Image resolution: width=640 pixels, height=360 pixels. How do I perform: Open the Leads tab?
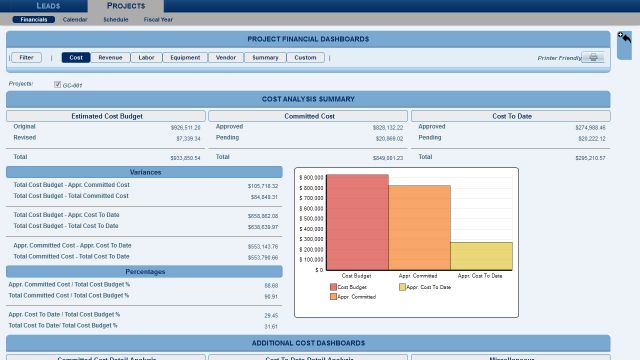[48, 6]
